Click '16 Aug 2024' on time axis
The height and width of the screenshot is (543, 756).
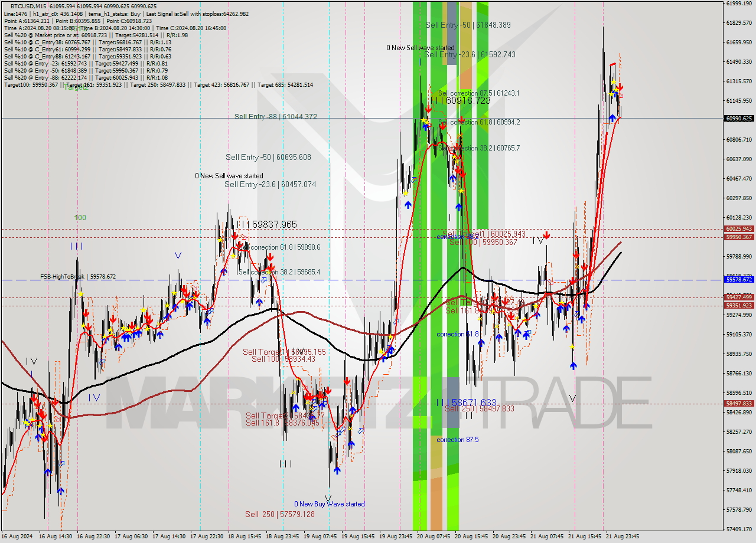tap(17, 537)
